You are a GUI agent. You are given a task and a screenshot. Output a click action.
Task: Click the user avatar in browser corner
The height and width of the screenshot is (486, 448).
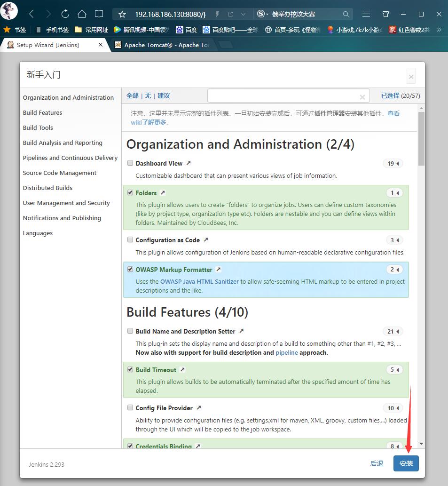pos(8,11)
